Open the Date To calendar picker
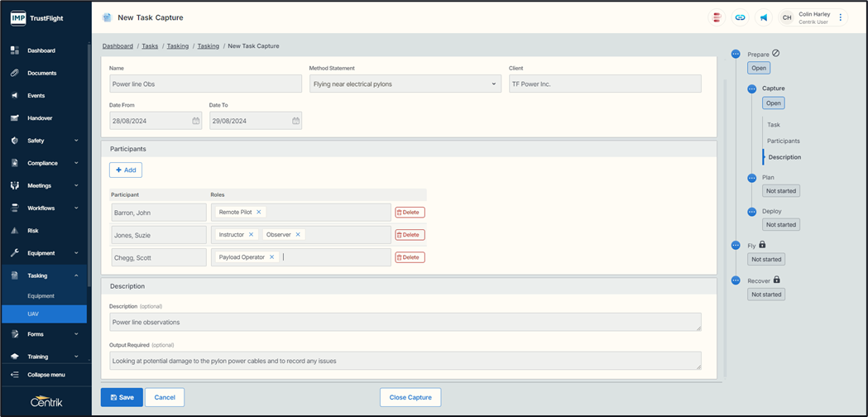868x417 pixels. [x=295, y=121]
